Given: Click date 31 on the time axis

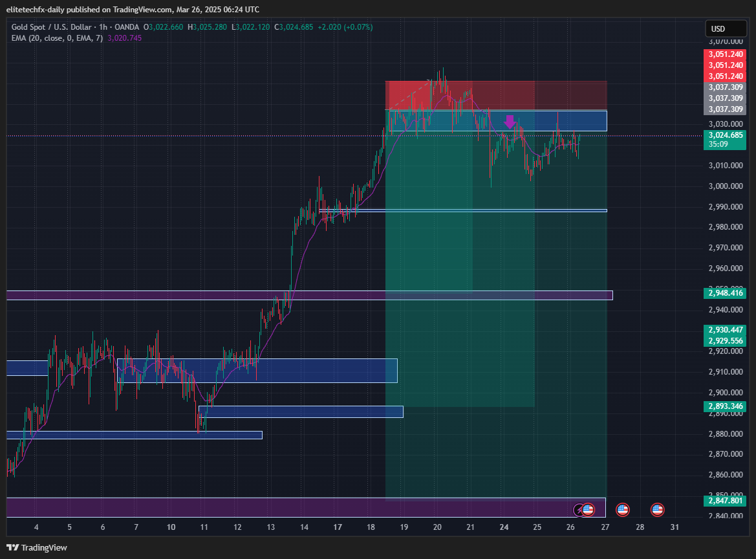Looking at the screenshot, I should point(675,527).
